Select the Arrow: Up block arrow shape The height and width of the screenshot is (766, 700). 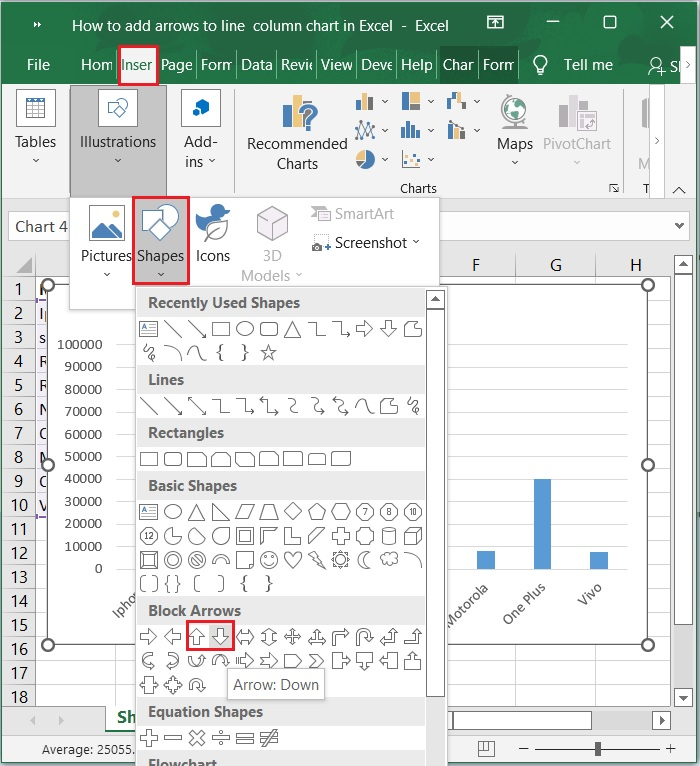click(197, 637)
